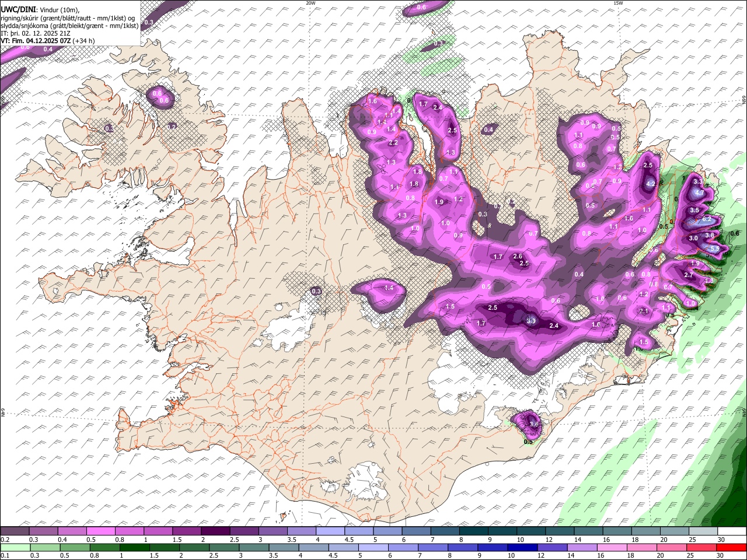Click the 'IT: þri. 02. 12. 2025 21Z' line
The width and height of the screenshot is (747, 560).
pyautogui.click(x=34, y=33)
